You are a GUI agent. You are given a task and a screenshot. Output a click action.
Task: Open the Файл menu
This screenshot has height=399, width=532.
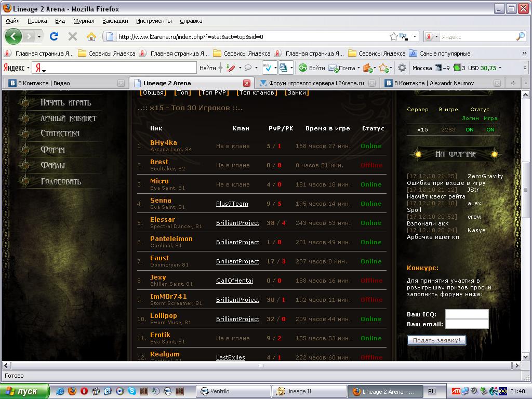12,21
